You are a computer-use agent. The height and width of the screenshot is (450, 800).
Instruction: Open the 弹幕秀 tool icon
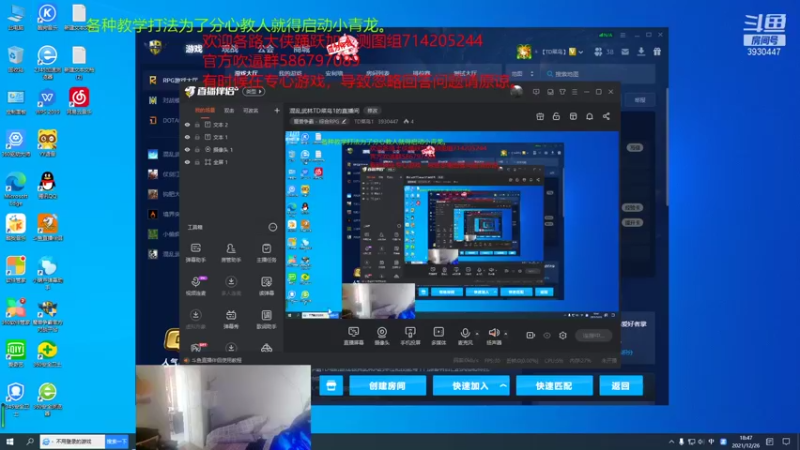point(231,319)
